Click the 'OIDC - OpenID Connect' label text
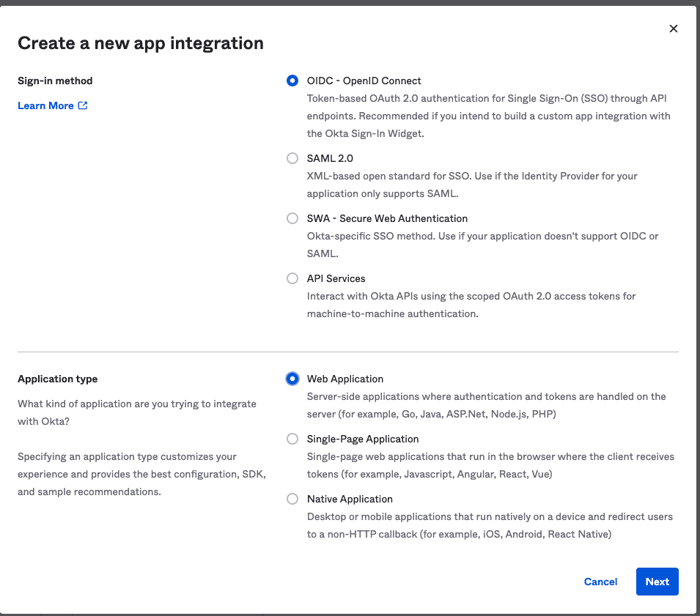The width and height of the screenshot is (700, 616). [x=364, y=81]
